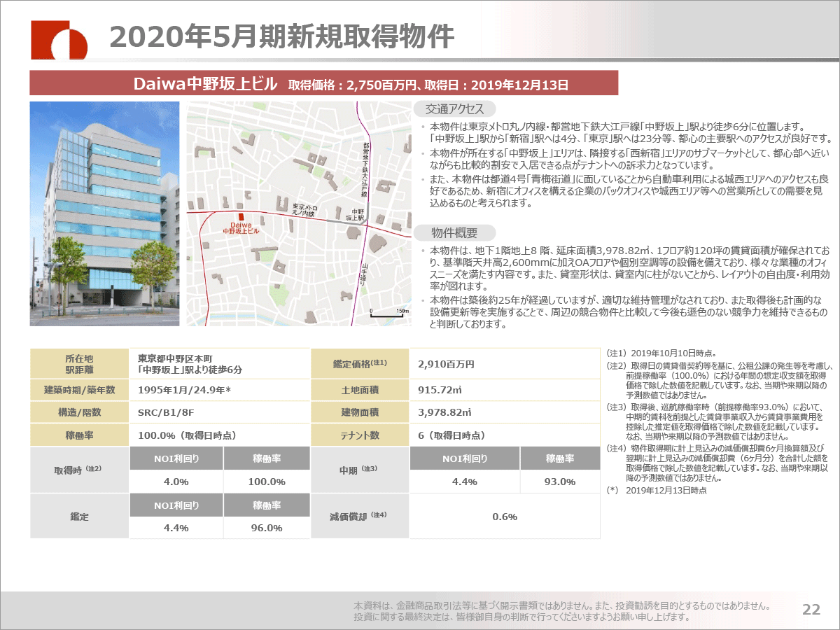
Task: Click the red company logo in header
Action: (59, 40)
